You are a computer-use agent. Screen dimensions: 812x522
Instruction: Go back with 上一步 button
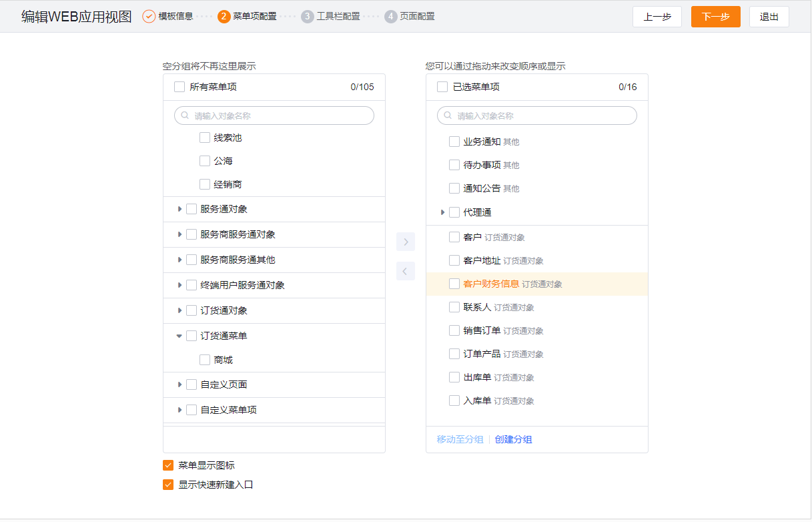pyautogui.click(x=657, y=17)
